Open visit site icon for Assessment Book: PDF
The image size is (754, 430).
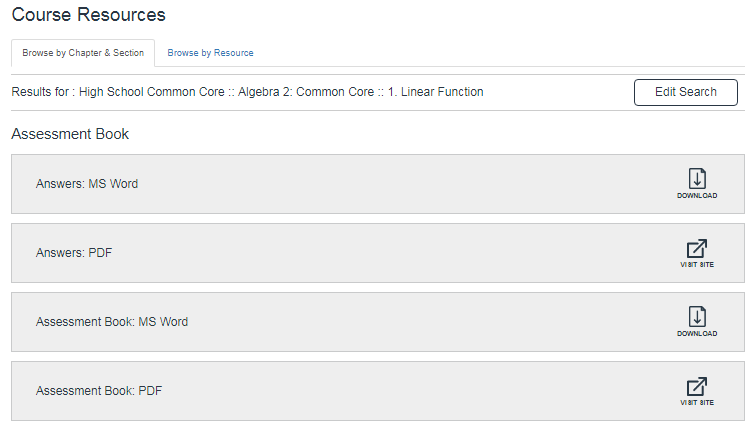[x=697, y=386]
